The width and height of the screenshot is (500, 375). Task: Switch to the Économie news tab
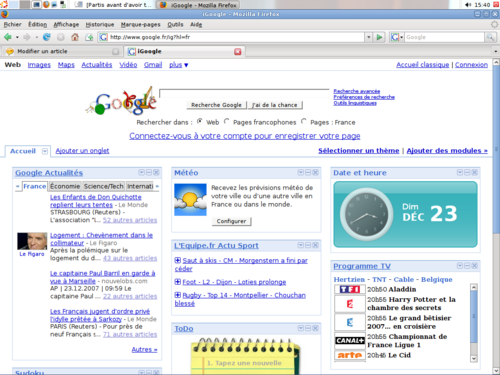(65, 186)
